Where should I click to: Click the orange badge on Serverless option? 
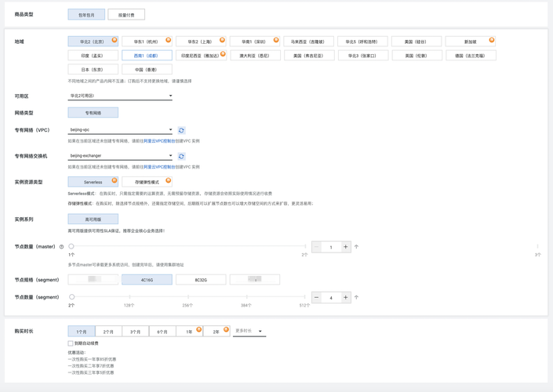(115, 180)
